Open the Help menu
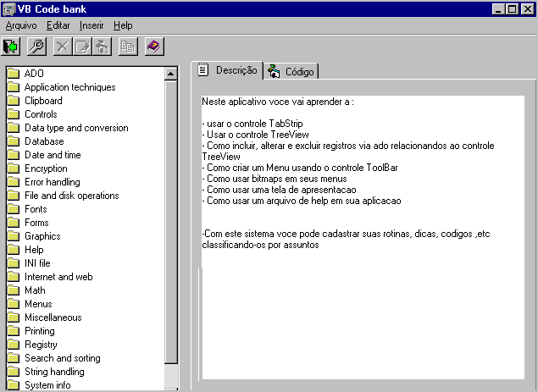The width and height of the screenshot is (538, 392). (x=123, y=25)
